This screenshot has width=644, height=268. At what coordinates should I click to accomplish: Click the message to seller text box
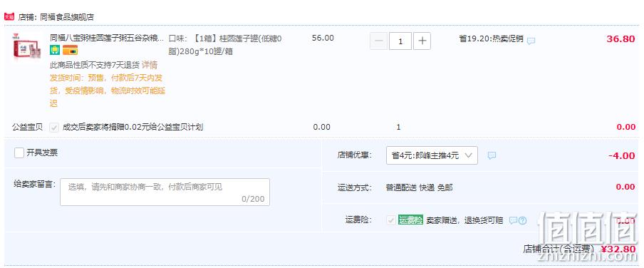pos(165,192)
